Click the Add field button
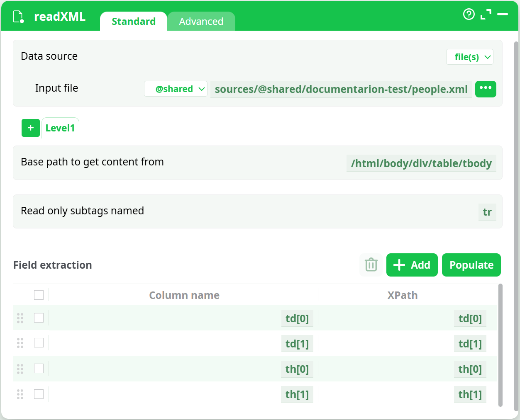 [x=412, y=265]
